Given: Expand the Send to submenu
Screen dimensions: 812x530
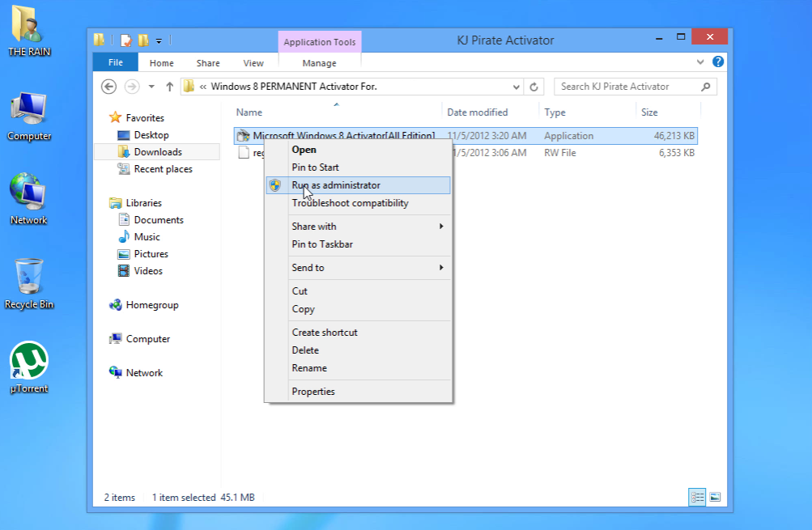Looking at the screenshot, I should 359,268.
